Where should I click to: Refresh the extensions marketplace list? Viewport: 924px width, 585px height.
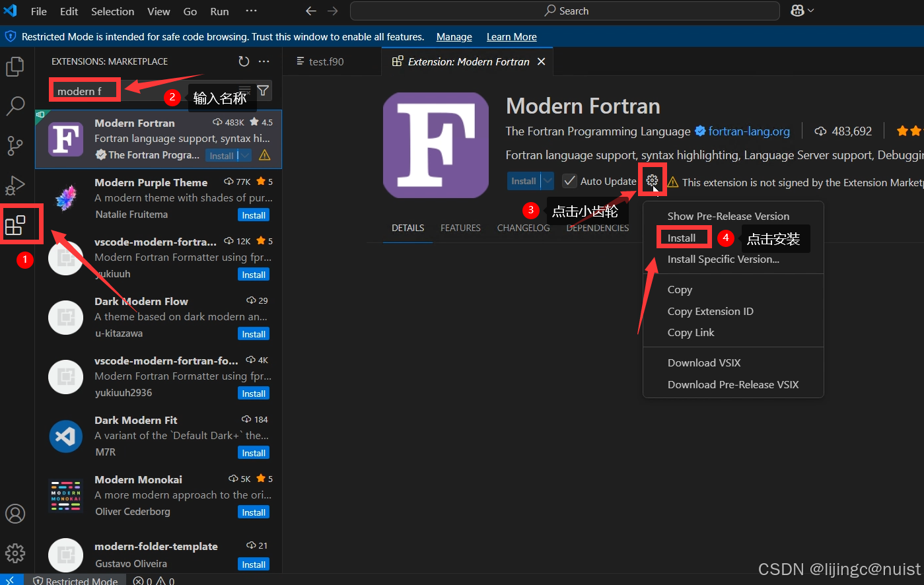[244, 61]
